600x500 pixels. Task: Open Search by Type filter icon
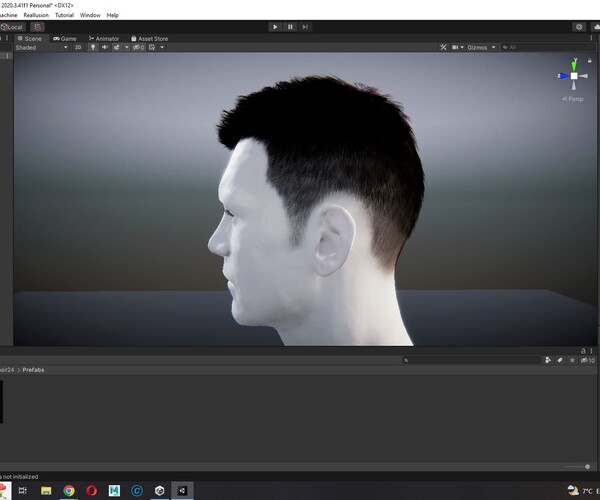pos(548,360)
